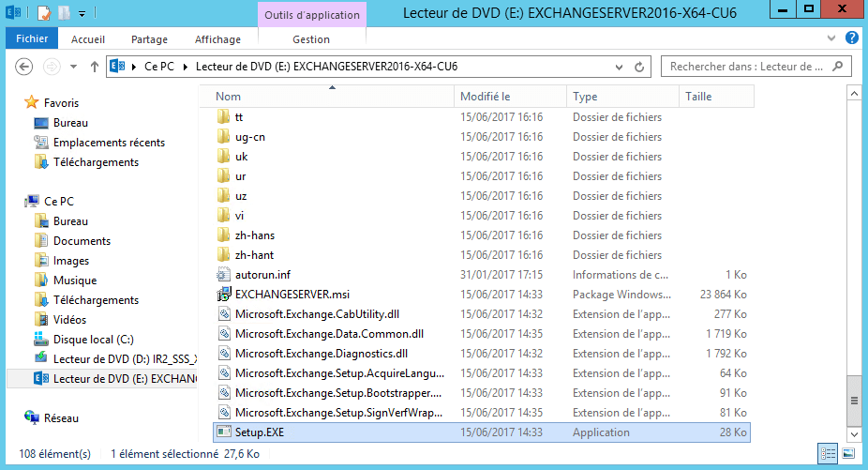This screenshot has width=868, height=470.
Task: Switch to the Affichage ribbon tab
Action: 217,39
